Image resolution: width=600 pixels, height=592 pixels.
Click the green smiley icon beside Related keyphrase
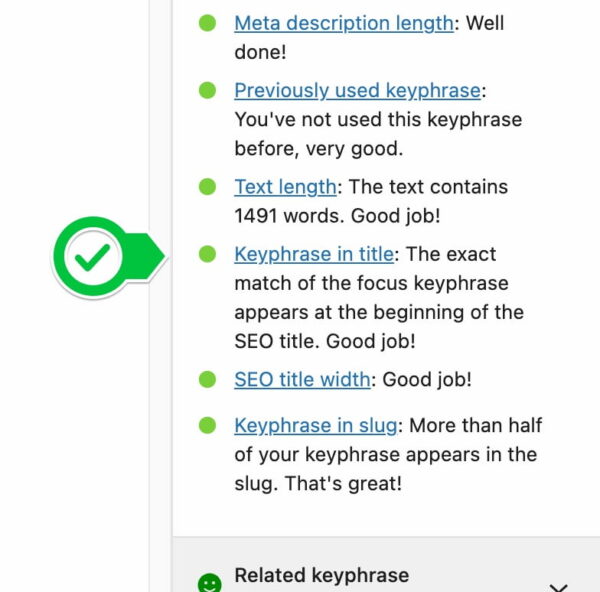[x=209, y=583]
